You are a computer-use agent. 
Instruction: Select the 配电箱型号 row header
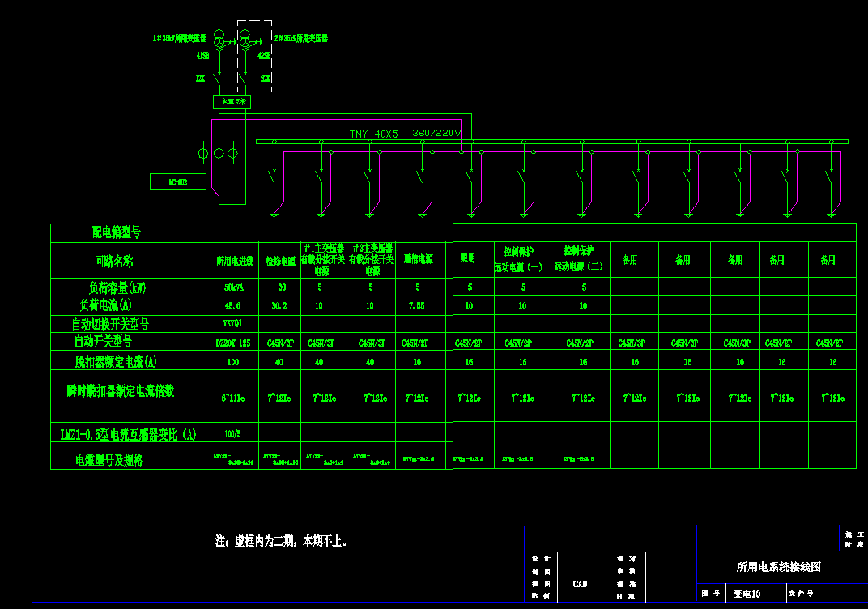point(117,232)
